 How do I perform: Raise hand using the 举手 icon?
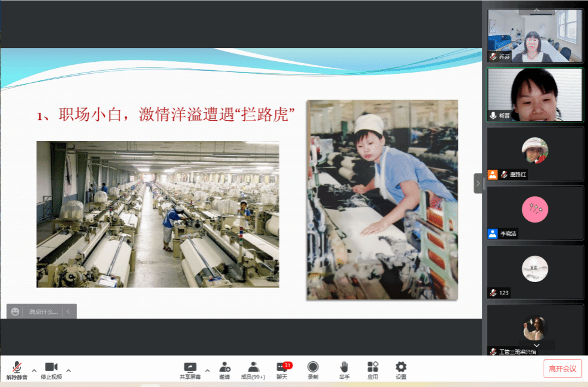tap(344, 368)
